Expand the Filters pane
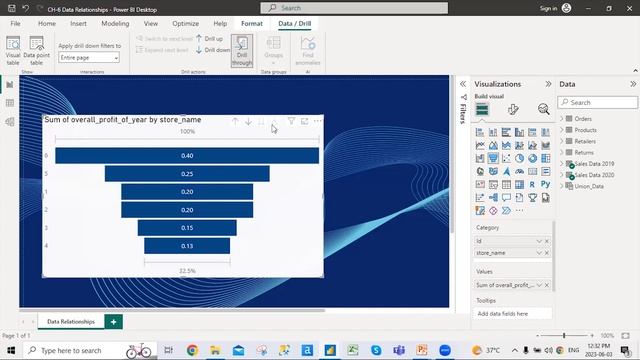Image resolution: width=640 pixels, height=360 pixels. click(463, 84)
